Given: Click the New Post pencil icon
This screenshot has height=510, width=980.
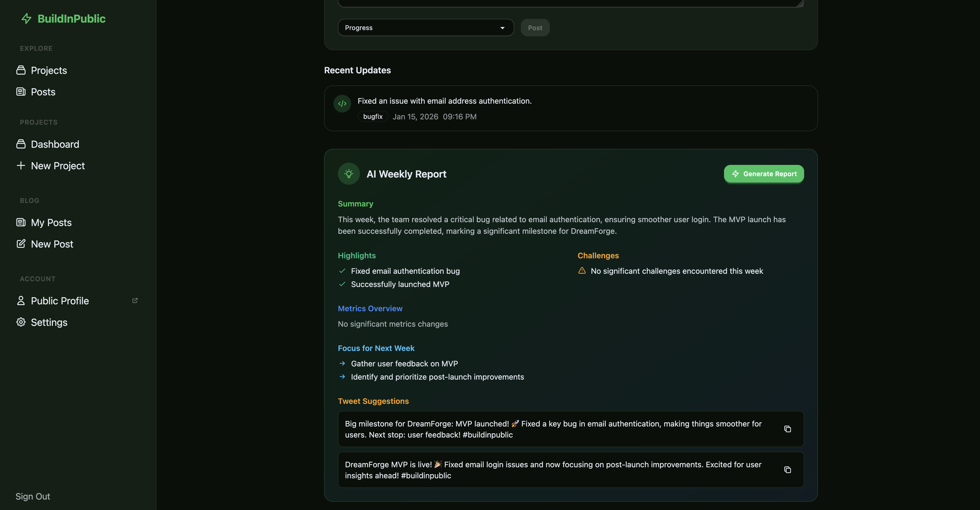Looking at the screenshot, I should 21,244.
